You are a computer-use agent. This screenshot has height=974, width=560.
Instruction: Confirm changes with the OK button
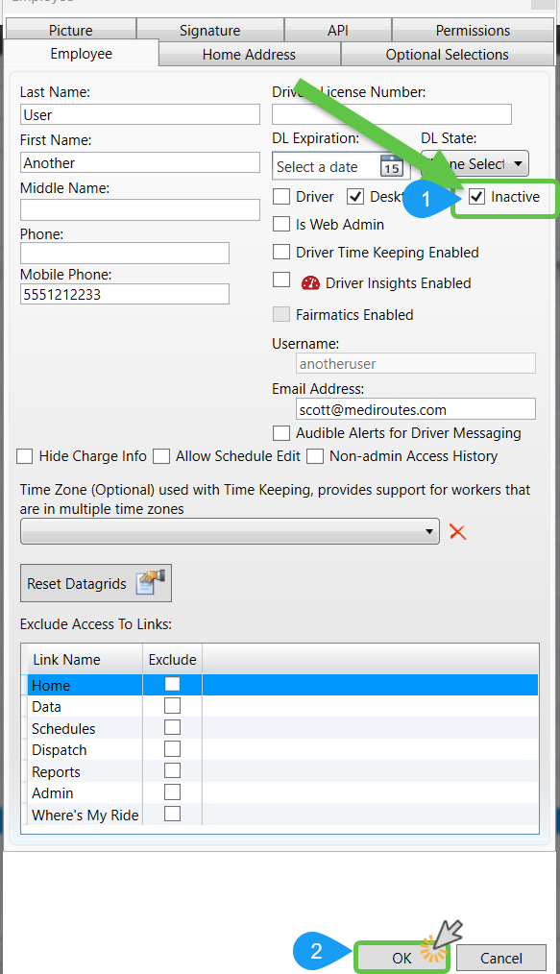click(x=402, y=958)
